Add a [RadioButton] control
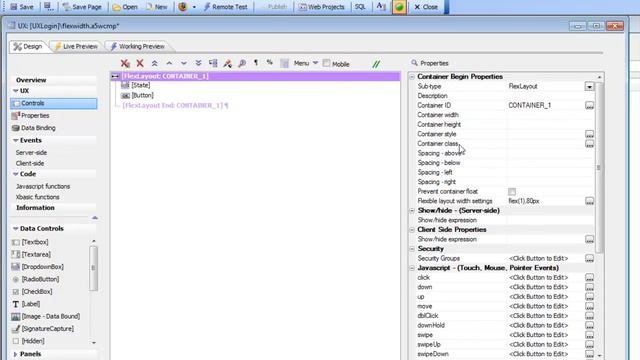 click(40, 279)
